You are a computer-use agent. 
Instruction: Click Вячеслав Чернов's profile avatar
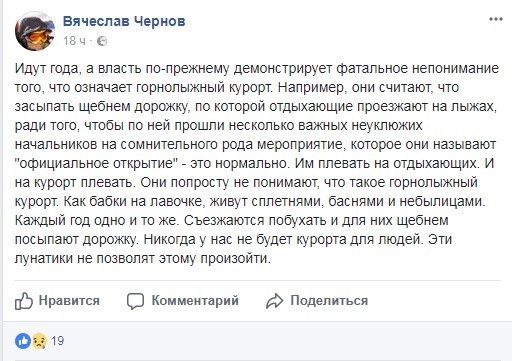tap(35, 31)
